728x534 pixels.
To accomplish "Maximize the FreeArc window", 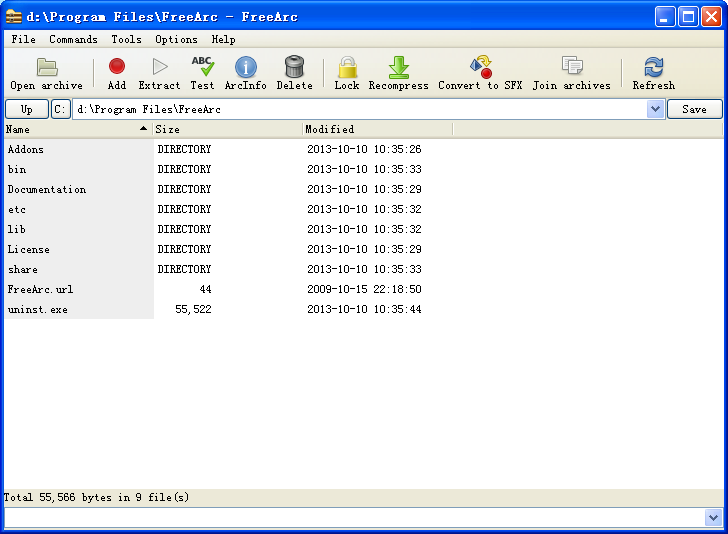I will (x=688, y=17).
